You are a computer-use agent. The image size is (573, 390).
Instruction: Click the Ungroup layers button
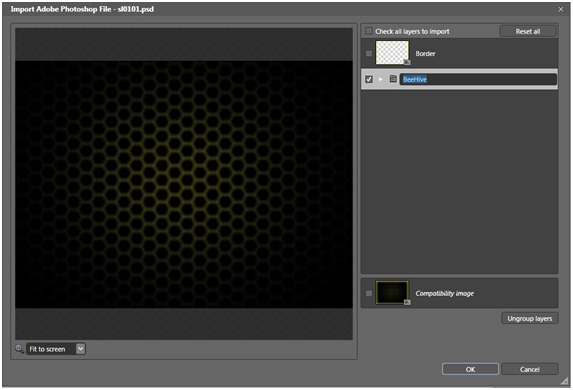click(530, 318)
